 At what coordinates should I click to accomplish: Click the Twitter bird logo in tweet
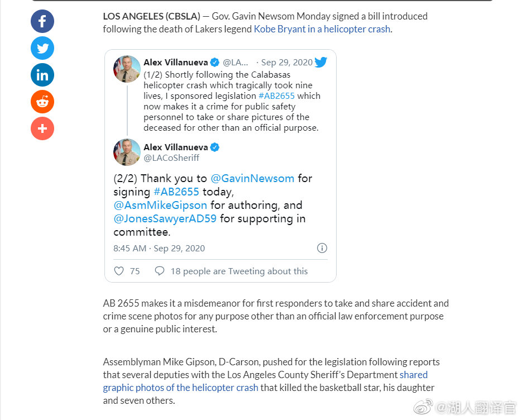point(320,62)
